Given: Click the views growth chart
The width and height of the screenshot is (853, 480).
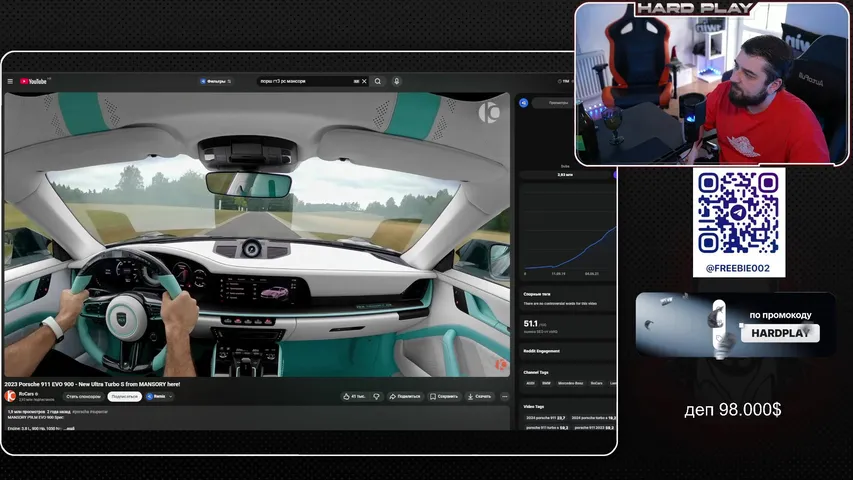Looking at the screenshot, I should (x=569, y=231).
